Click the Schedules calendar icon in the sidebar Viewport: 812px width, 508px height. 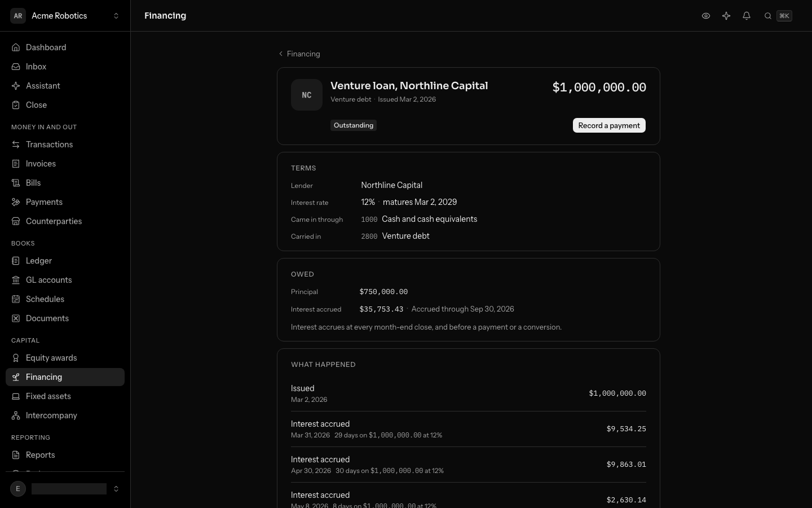pos(16,299)
